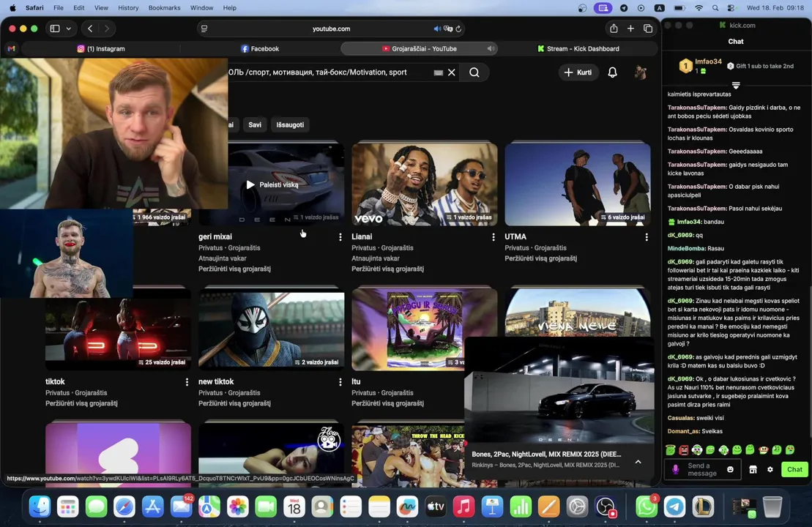Viewport: 812px width, 527px height.
Task: Open the View menu
Action: [101, 8]
